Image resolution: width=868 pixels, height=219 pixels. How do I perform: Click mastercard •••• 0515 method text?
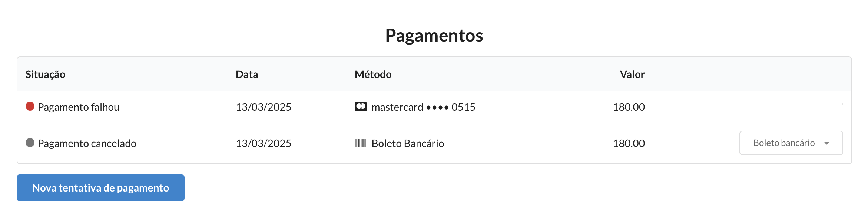(x=423, y=107)
